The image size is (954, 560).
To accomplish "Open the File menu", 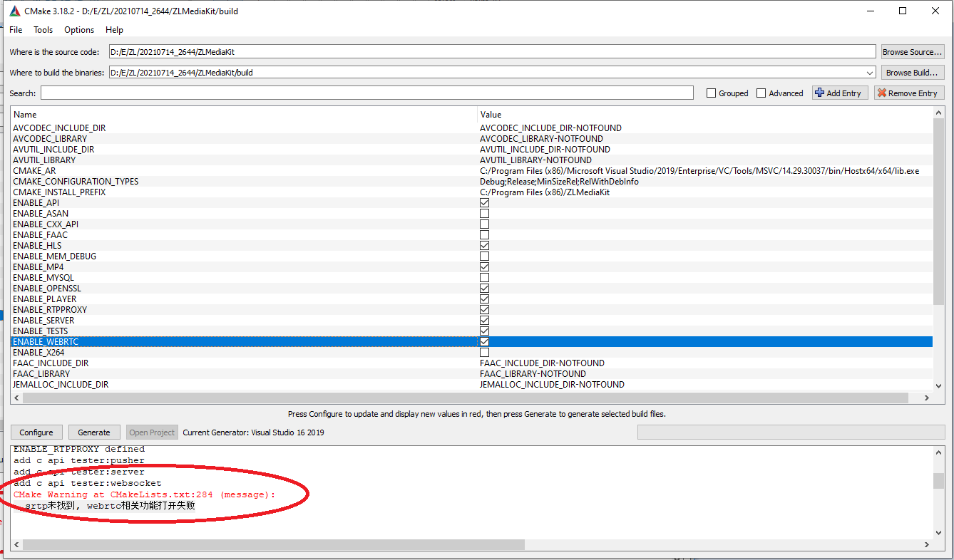I will click(x=16, y=30).
